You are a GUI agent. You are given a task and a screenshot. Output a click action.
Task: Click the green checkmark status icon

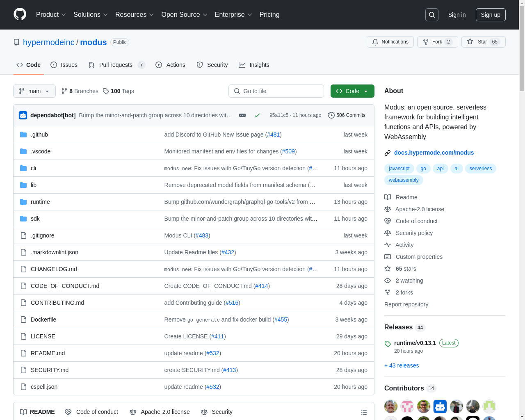(x=257, y=115)
